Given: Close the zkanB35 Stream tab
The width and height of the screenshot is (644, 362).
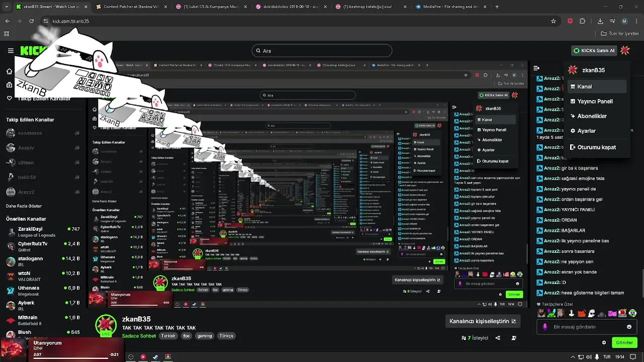Looking at the screenshot, I should [x=86, y=7].
